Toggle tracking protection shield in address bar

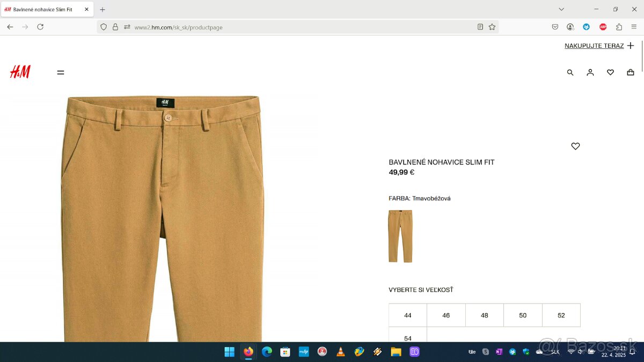pyautogui.click(x=103, y=27)
